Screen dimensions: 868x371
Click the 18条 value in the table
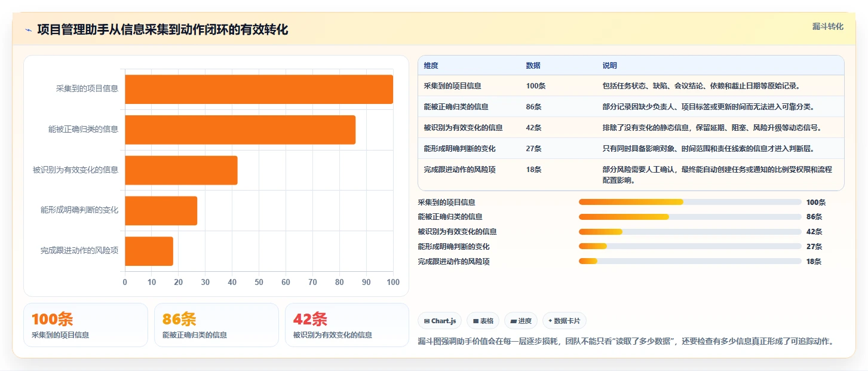click(x=534, y=170)
